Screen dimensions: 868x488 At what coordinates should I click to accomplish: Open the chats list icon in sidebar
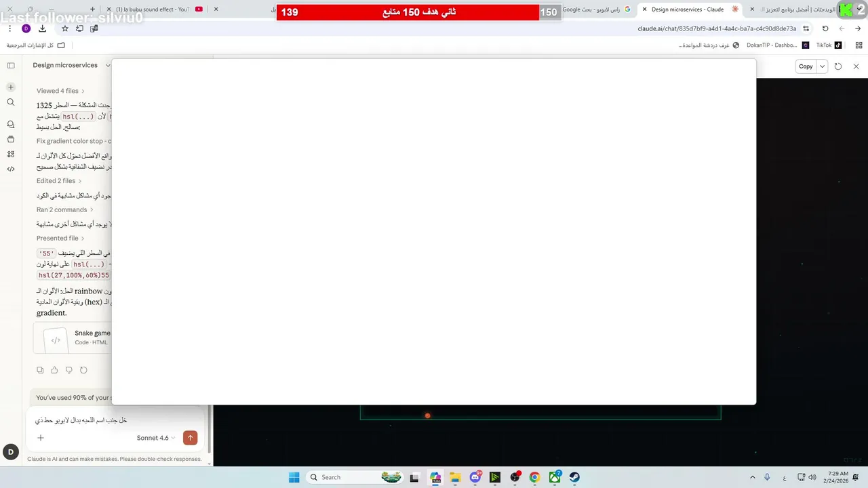tap(11, 125)
